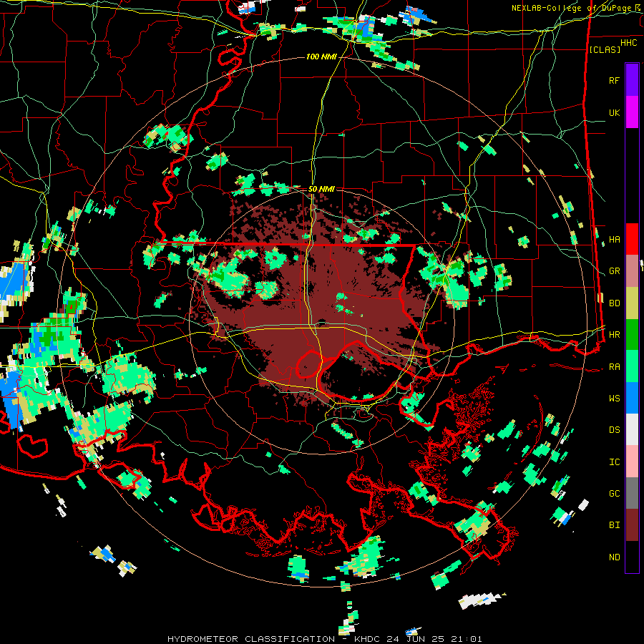Click the BI legend label

[614, 525]
